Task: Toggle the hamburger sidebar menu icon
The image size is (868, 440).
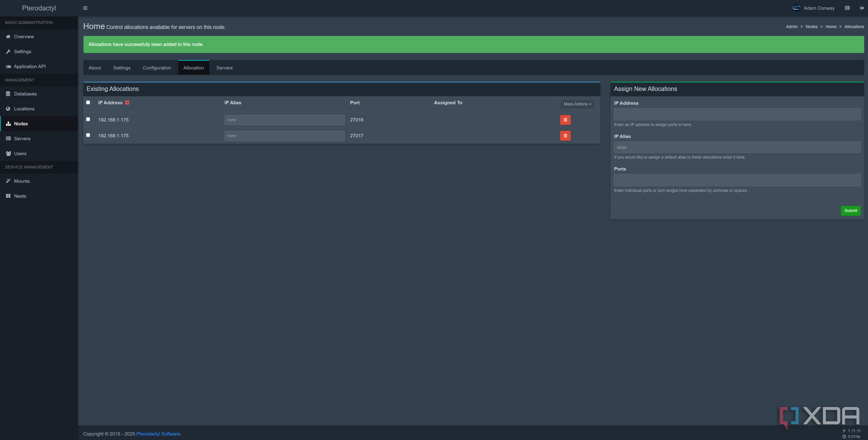Action: pyautogui.click(x=85, y=8)
